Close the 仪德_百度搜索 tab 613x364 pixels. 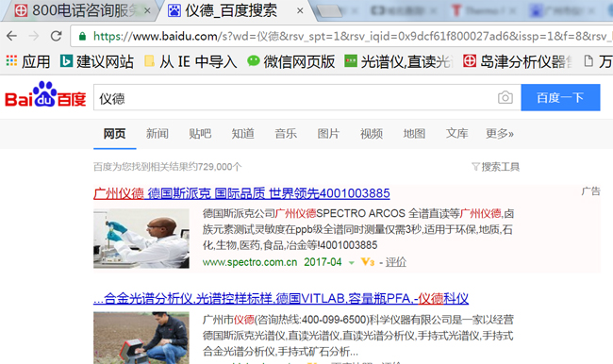tap(300, 11)
